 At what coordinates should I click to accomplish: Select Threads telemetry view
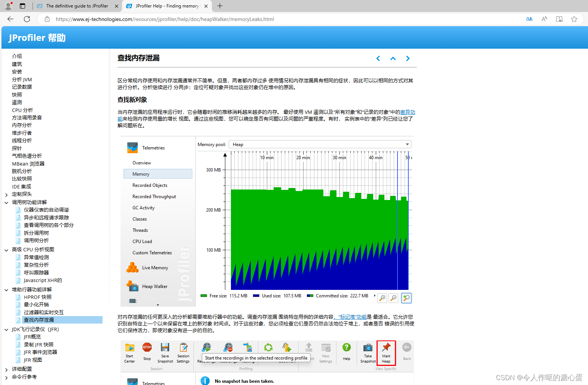tap(140, 230)
